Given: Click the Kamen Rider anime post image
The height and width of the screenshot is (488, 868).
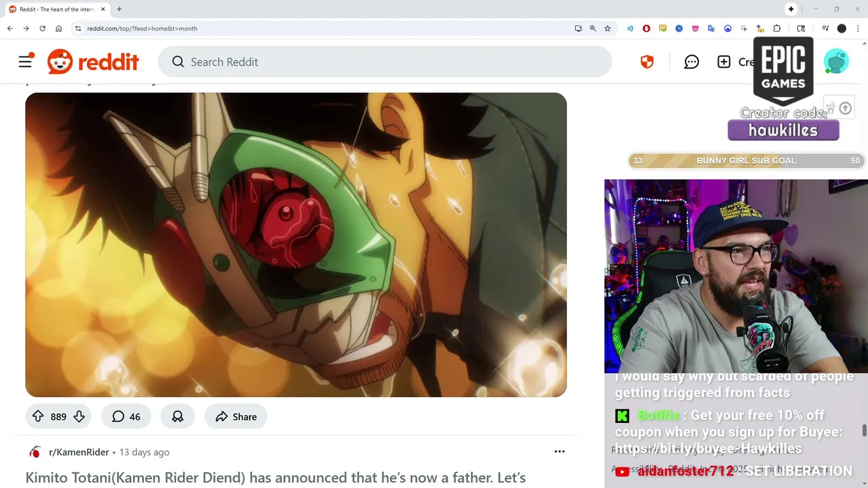Looking at the screenshot, I should point(296,245).
